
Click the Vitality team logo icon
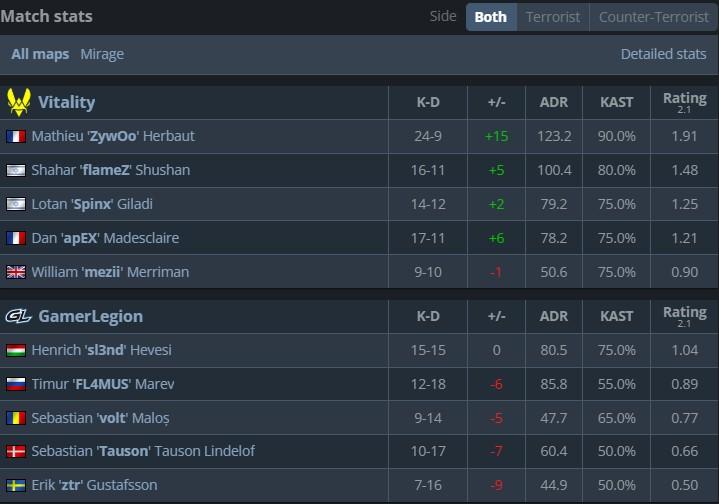(19, 102)
